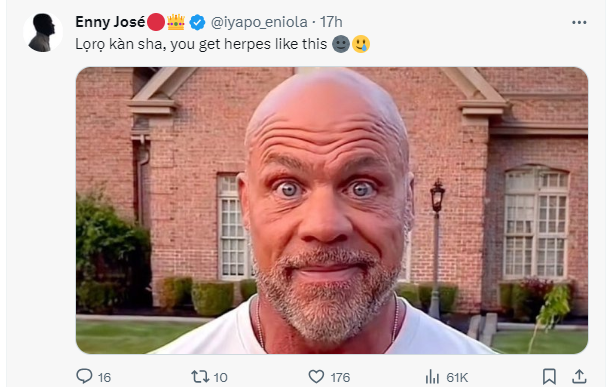Share the post via upload arrow icon
The image size is (610, 387).
tap(579, 376)
